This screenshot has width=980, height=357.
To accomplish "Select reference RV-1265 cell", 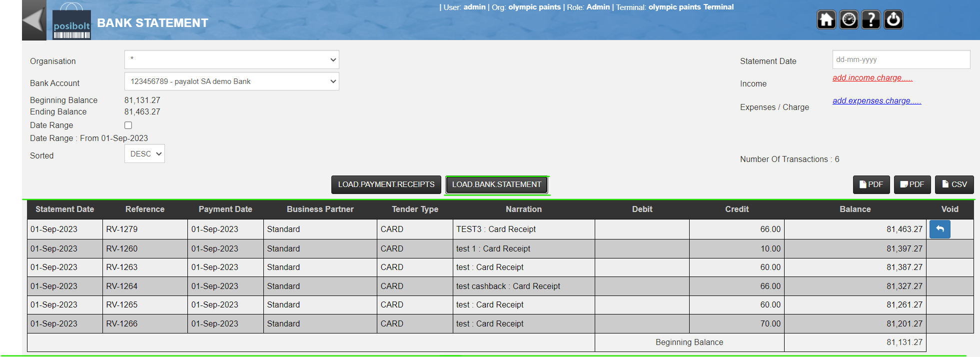I will coord(145,305).
